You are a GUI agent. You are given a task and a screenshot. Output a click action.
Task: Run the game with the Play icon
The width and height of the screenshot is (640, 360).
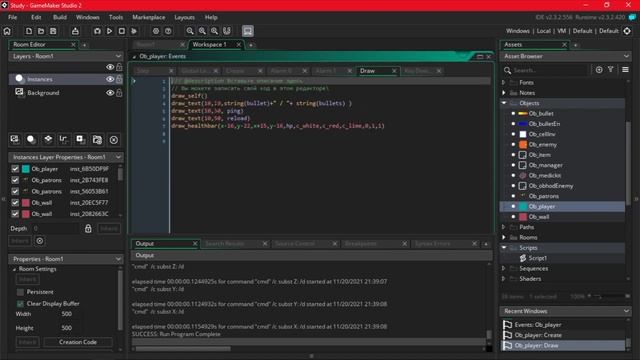109,31
